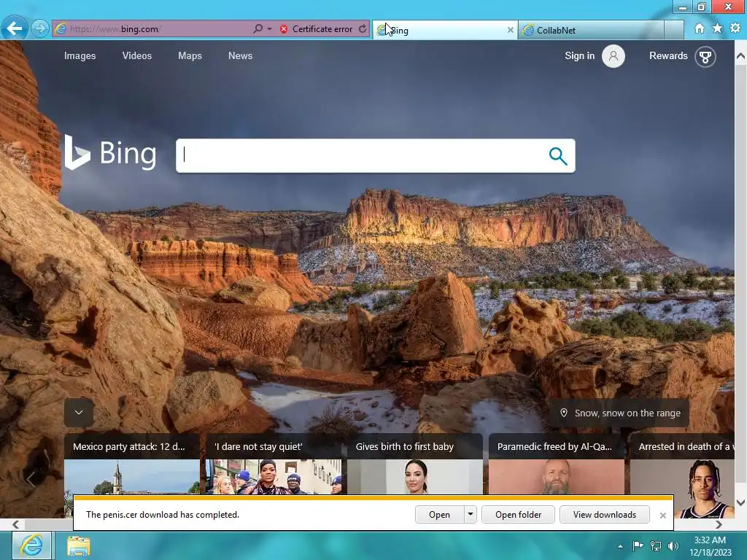Image resolution: width=747 pixels, height=560 pixels.
Task: Show hidden tray icons with the arrow
Action: pyautogui.click(x=620, y=546)
